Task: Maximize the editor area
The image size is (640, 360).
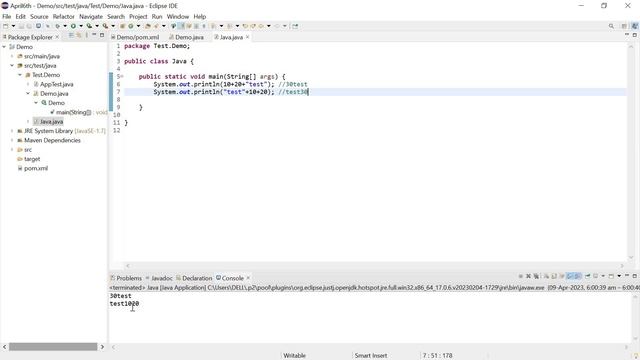Action: click(x=635, y=36)
